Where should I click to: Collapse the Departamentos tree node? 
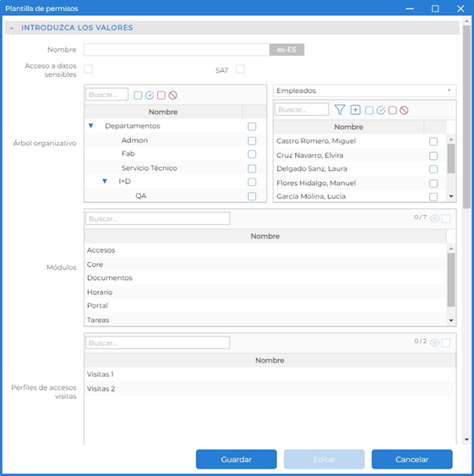point(90,126)
